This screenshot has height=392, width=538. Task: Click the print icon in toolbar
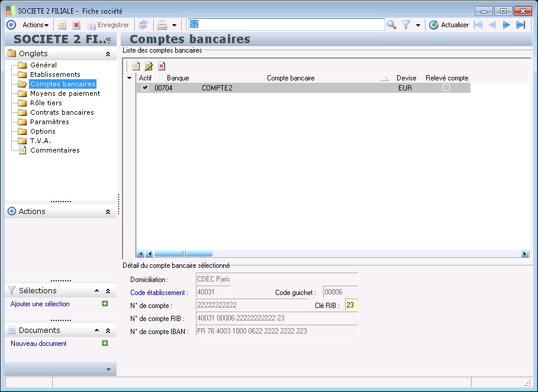click(x=162, y=25)
